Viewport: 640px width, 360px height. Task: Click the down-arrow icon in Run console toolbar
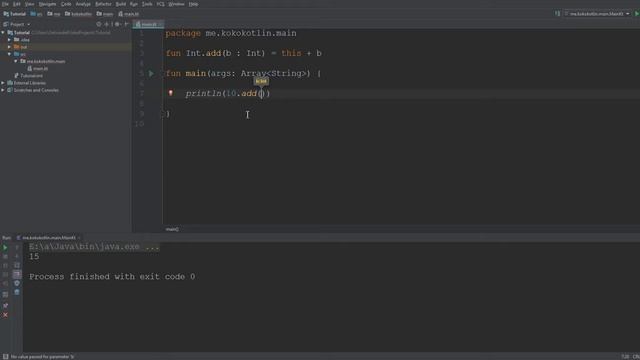point(17,256)
